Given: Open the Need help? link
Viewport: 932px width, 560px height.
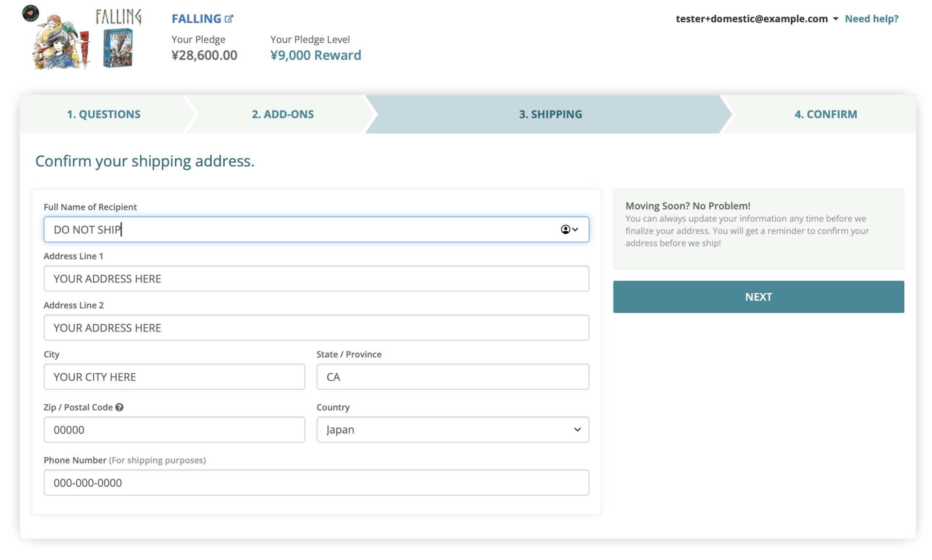Looking at the screenshot, I should click(x=871, y=19).
